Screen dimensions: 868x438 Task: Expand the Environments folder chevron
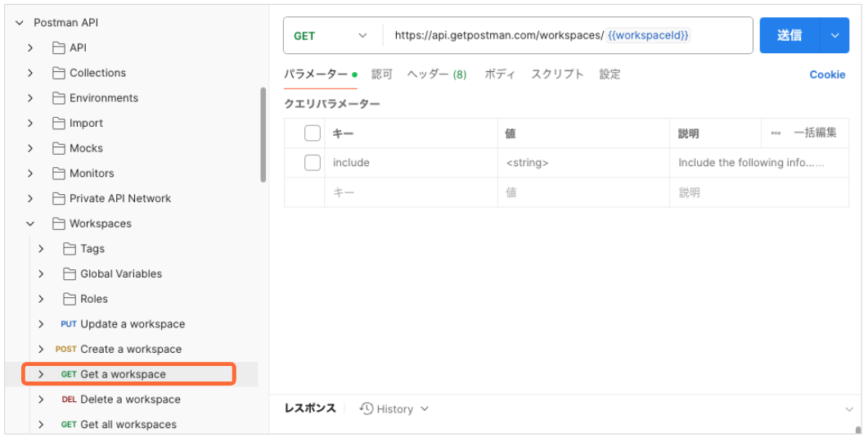point(30,98)
